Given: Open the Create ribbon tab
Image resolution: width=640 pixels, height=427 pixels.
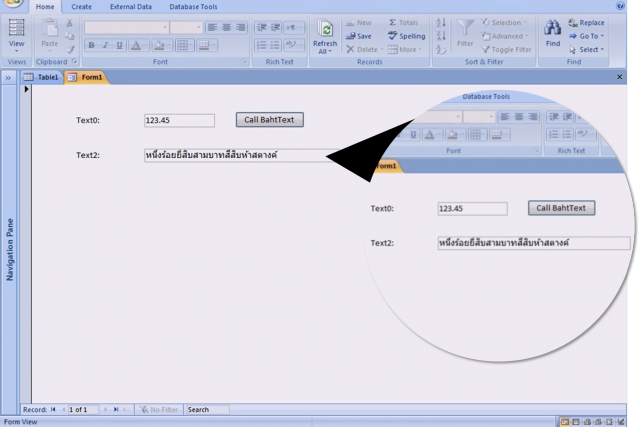Looking at the screenshot, I should coord(82,7).
